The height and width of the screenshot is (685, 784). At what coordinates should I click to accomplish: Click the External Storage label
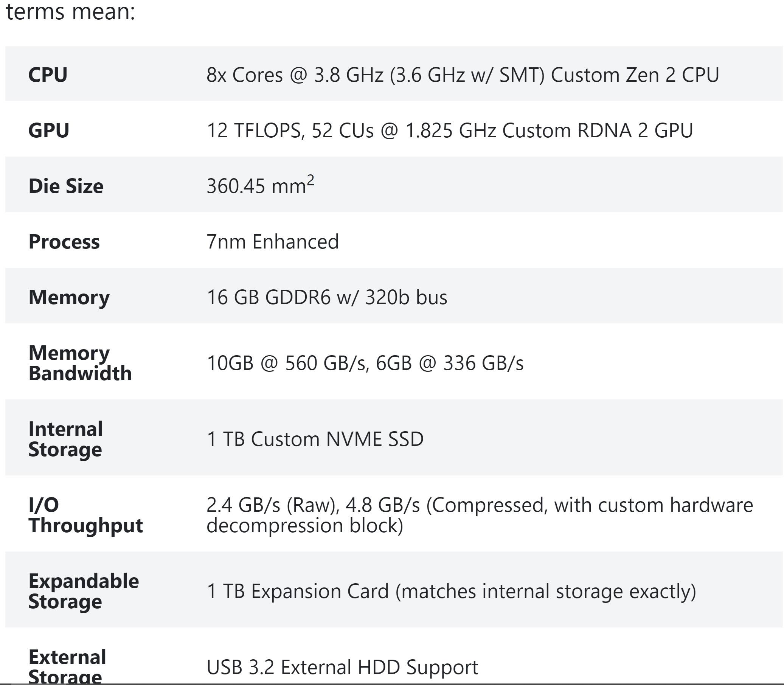coord(67,666)
